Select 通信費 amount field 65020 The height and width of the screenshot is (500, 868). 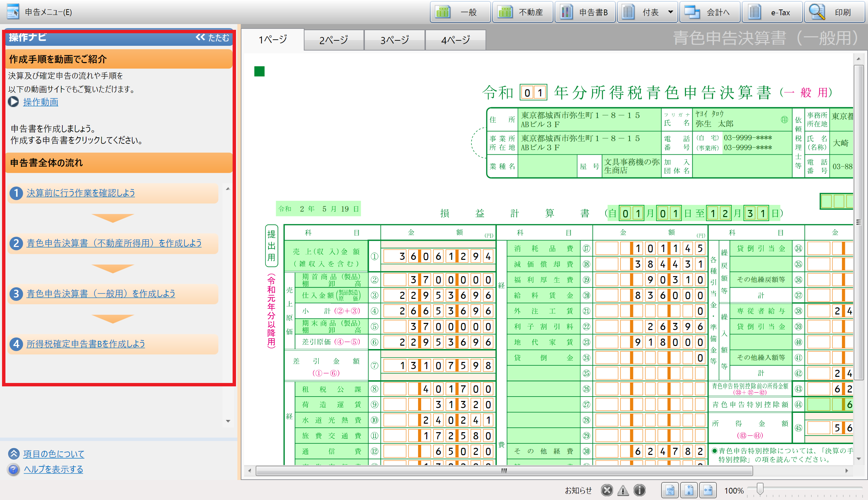pos(439,451)
